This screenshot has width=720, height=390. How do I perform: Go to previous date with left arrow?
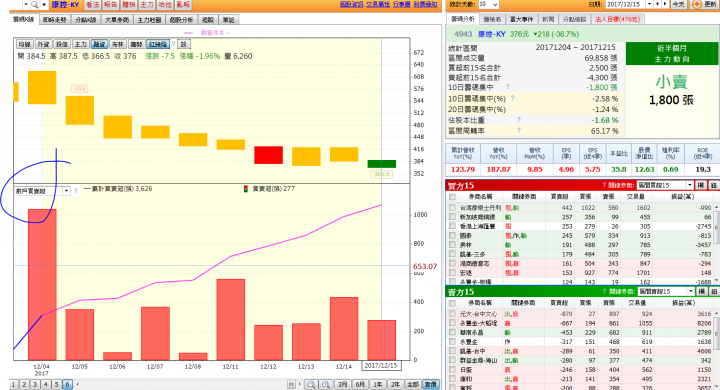point(658,5)
